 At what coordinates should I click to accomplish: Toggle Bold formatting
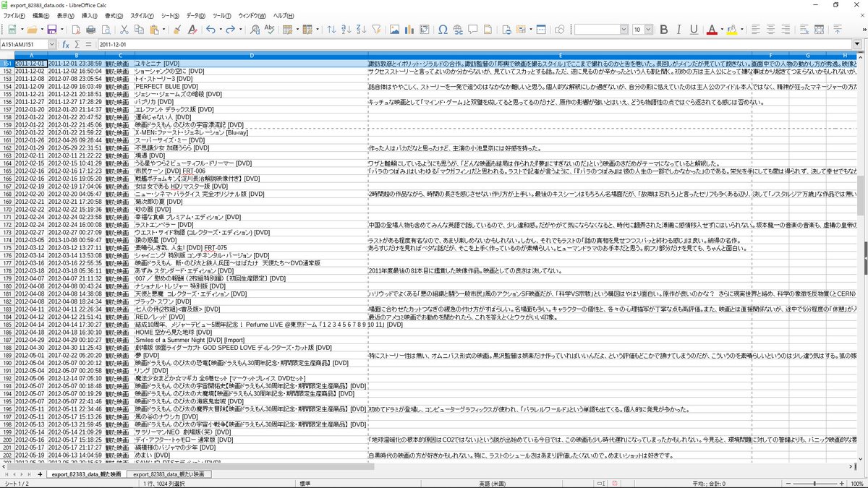663,30
